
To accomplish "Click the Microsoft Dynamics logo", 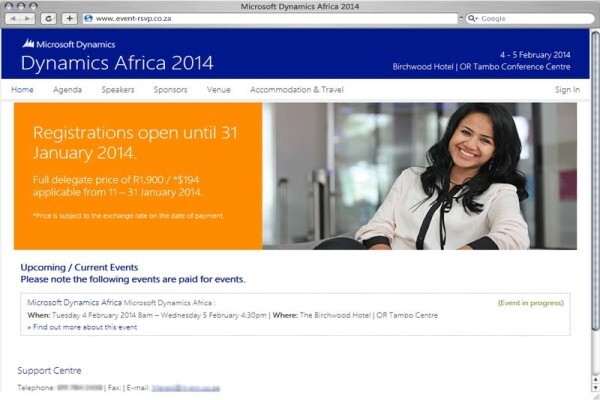I will point(68,44).
